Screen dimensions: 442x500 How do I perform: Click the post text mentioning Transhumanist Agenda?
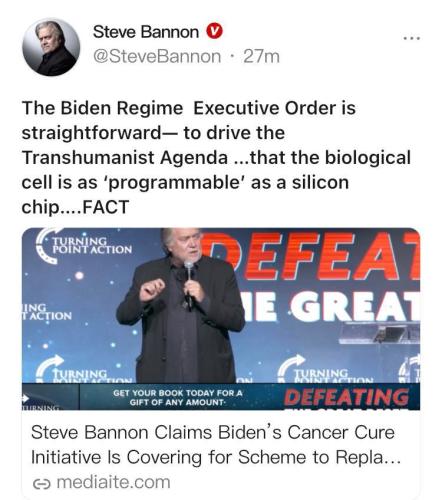click(216, 157)
